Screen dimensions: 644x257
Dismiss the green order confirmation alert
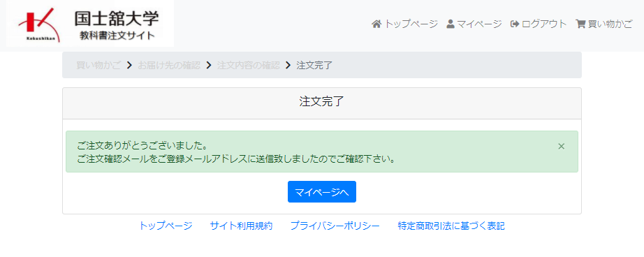pos(562,146)
